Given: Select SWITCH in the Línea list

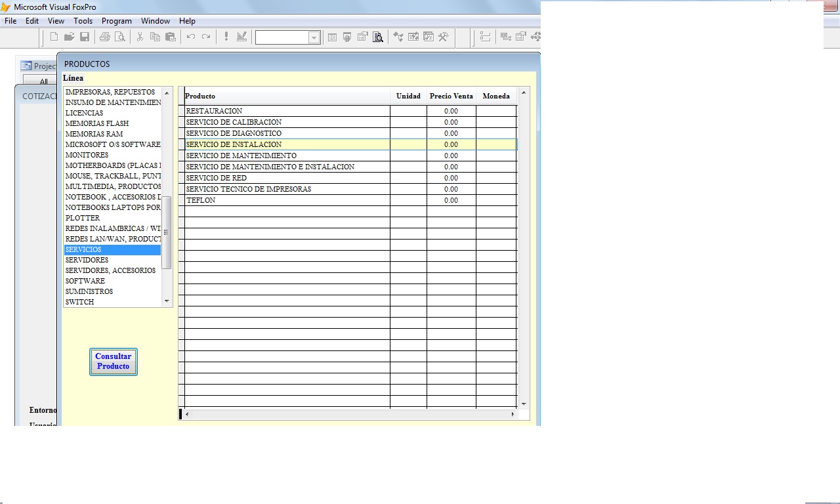Looking at the screenshot, I should [x=112, y=302].
